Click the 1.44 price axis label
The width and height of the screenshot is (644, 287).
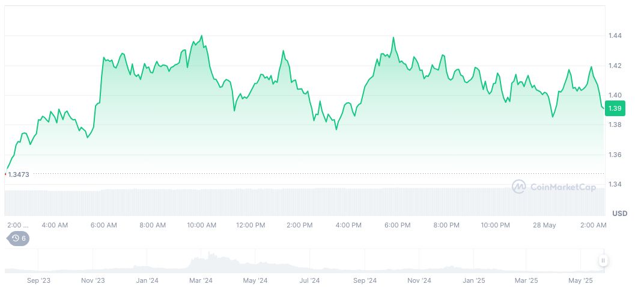pyautogui.click(x=614, y=36)
